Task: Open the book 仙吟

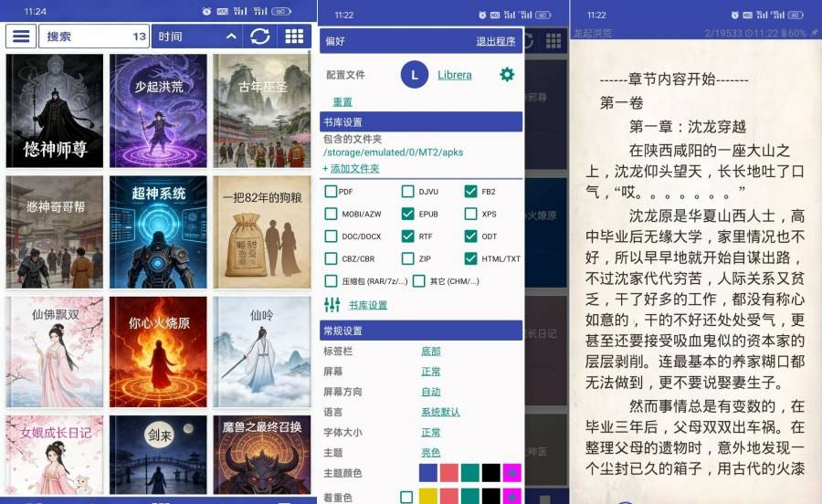Action: (x=261, y=352)
